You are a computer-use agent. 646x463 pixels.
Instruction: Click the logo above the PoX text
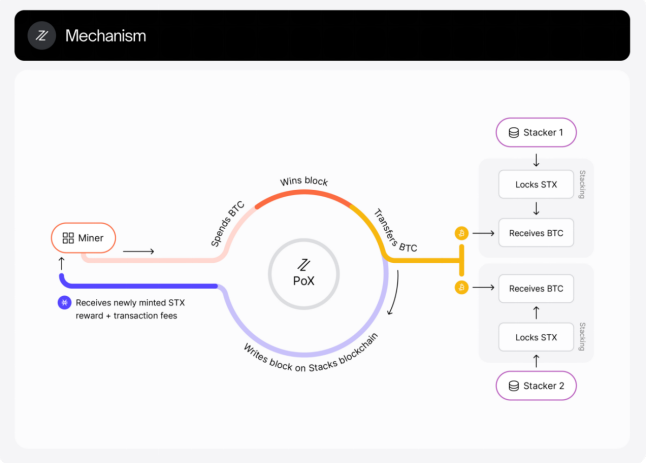(304, 262)
